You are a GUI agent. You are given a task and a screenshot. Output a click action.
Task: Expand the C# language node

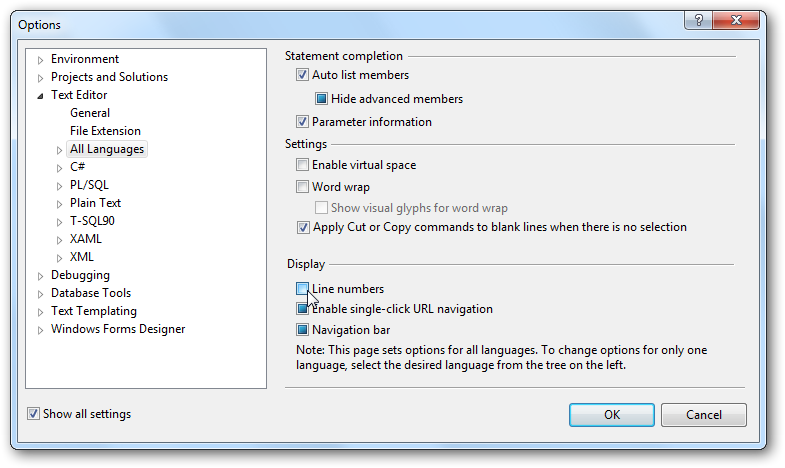60,168
